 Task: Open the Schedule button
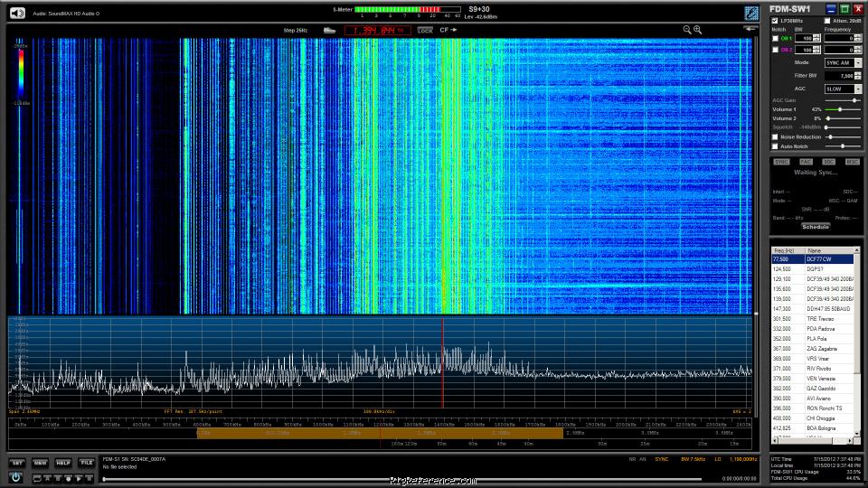pos(816,227)
